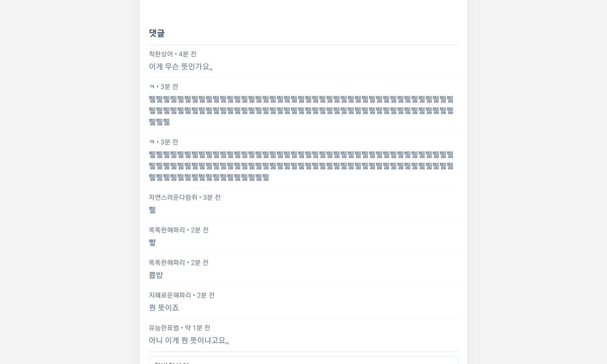Image resolution: width=607 pixels, height=364 pixels.
Task: Click the second ㅋ commenter name
Action: [x=152, y=142]
